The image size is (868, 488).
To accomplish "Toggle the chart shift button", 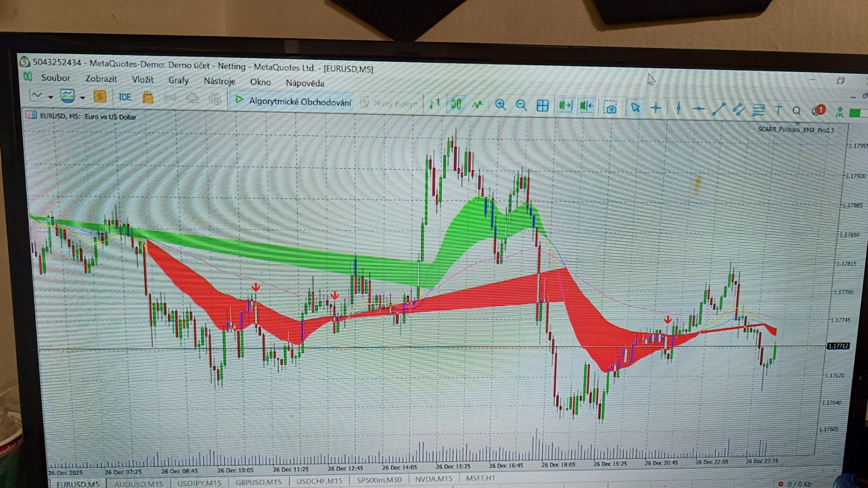I will [x=586, y=106].
